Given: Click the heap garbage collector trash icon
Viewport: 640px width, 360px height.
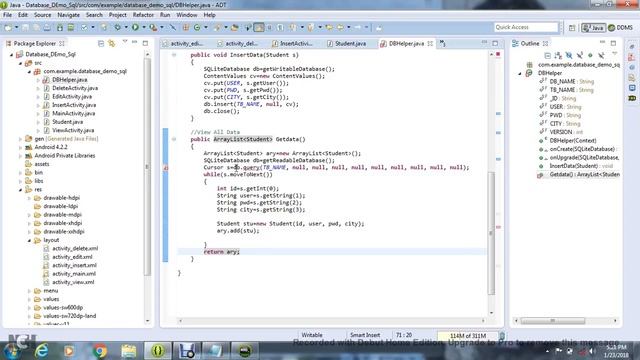Looking at the screenshot, I should 502,336.
